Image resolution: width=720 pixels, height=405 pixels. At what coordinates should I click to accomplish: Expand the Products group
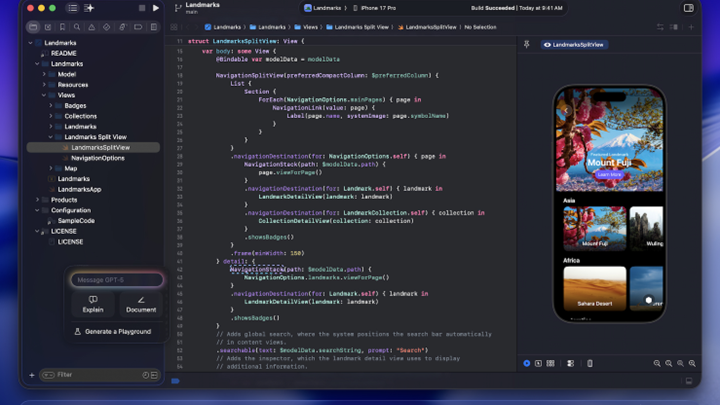[38, 200]
